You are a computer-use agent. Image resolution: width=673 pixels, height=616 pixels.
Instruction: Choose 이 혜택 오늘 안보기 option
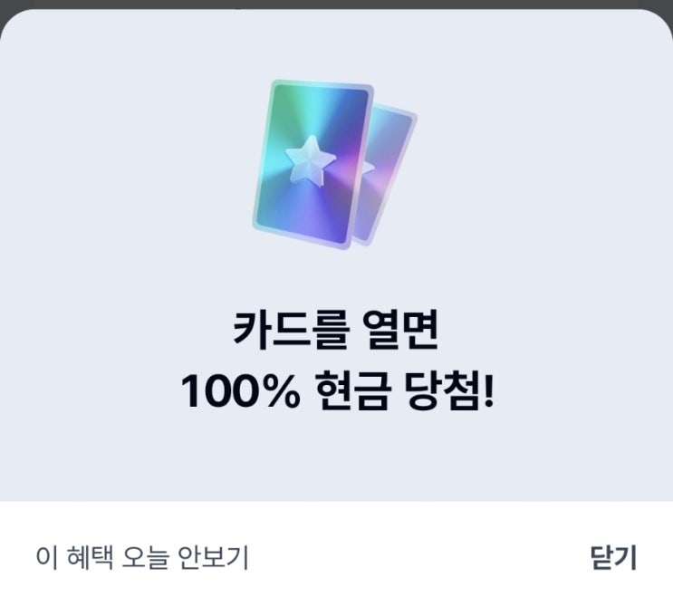pos(142,558)
